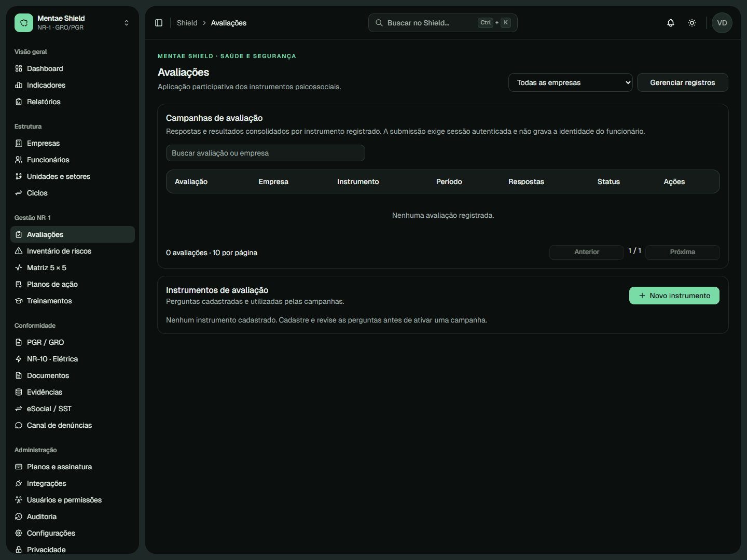Click the Empresas building icon
Viewport: 747px width, 560px height.
click(x=19, y=143)
